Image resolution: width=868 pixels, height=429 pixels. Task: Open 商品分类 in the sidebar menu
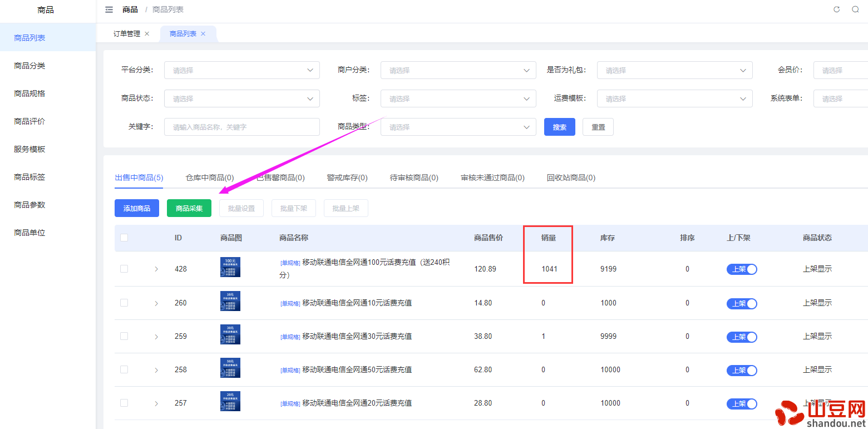tap(29, 66)
